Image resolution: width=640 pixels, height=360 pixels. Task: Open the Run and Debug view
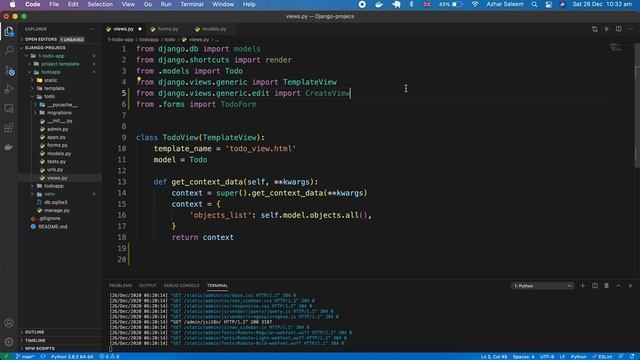[9, 89]
